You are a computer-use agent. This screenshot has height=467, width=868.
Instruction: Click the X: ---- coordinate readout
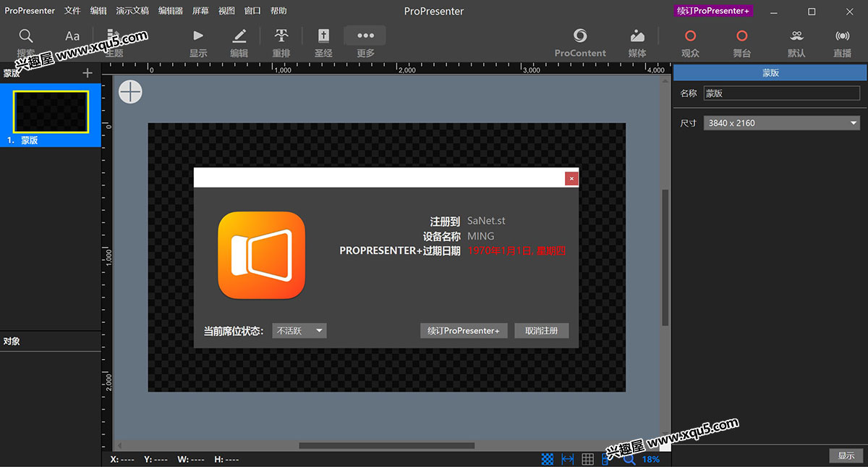coord(122,459)
